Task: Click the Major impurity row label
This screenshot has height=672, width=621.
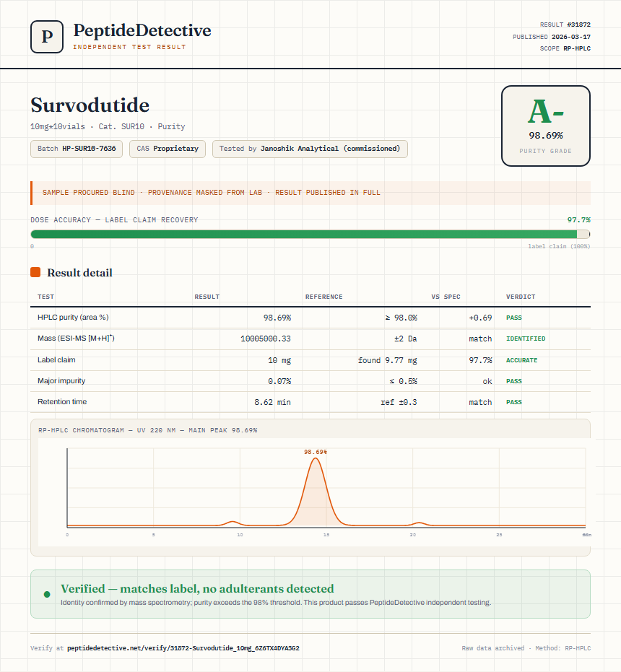Action: tap(61, 380)
